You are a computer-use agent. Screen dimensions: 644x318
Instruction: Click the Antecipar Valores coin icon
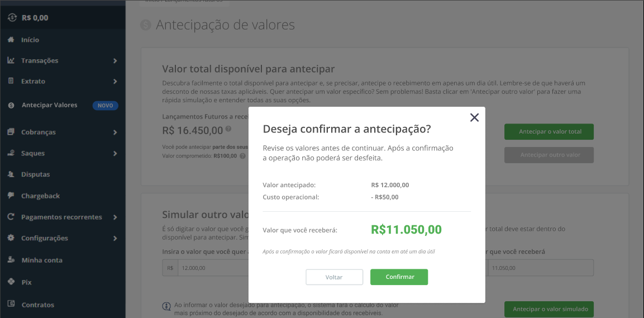12,105
